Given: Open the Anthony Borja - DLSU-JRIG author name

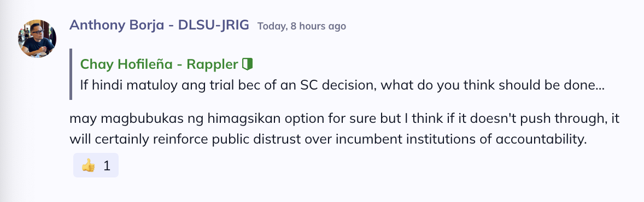Looking at the screenshot, I should 159,25.
